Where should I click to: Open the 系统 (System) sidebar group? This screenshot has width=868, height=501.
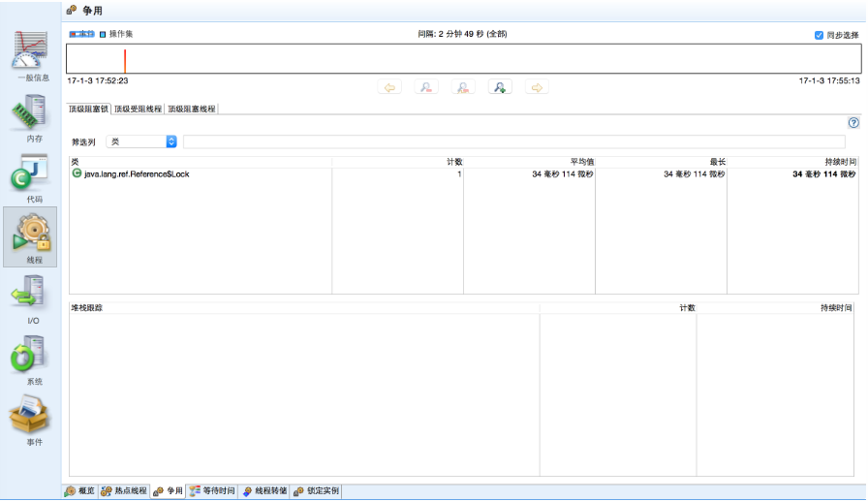coord(30,360)
